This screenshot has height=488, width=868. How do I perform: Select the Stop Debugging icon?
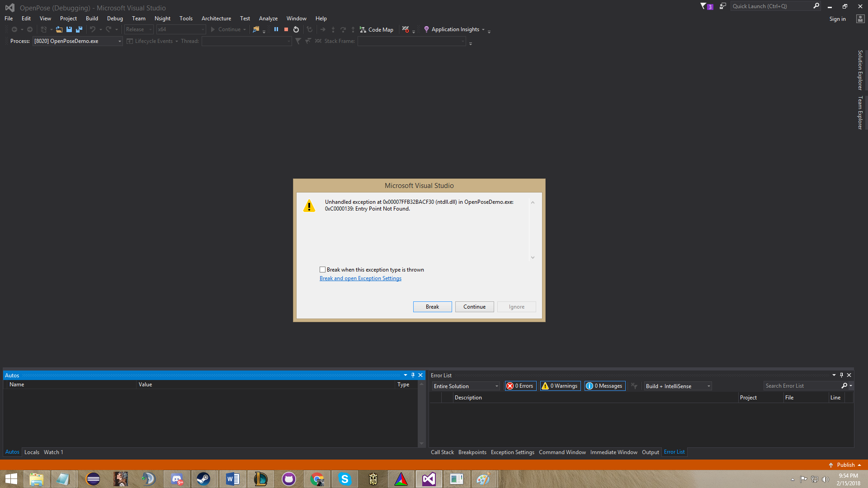(286, 29)
